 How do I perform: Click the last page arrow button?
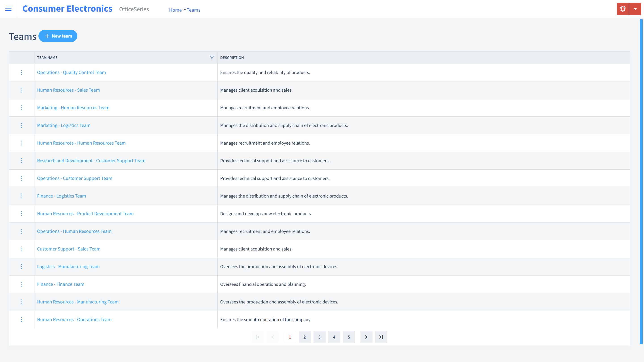click(x=381, y=337)
